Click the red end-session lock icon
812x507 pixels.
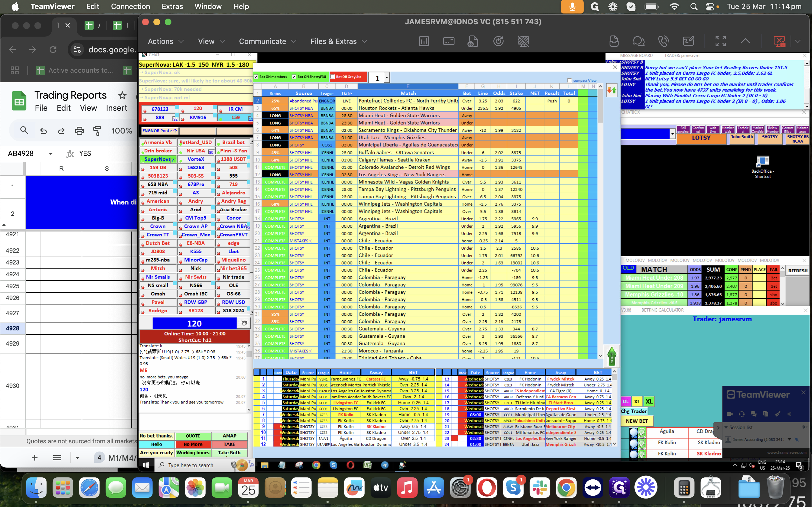coord(779,41)
